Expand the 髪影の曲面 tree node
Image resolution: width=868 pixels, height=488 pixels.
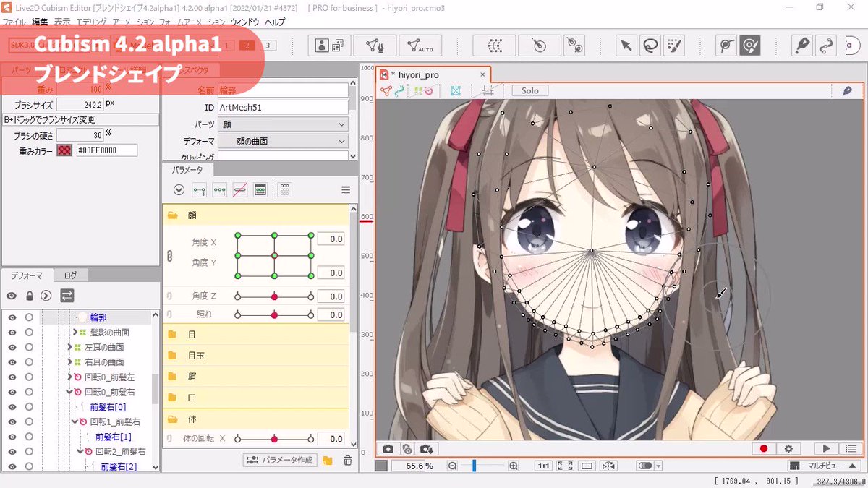click(x=75, y=332)
